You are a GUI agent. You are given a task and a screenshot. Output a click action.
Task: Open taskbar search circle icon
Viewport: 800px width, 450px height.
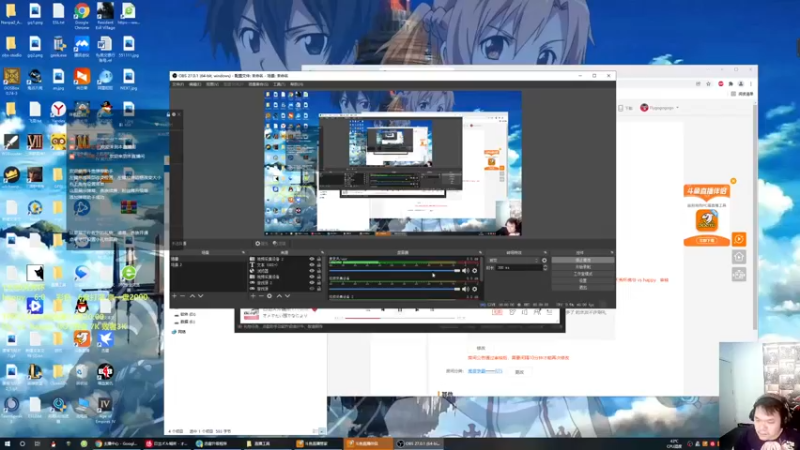22,444
